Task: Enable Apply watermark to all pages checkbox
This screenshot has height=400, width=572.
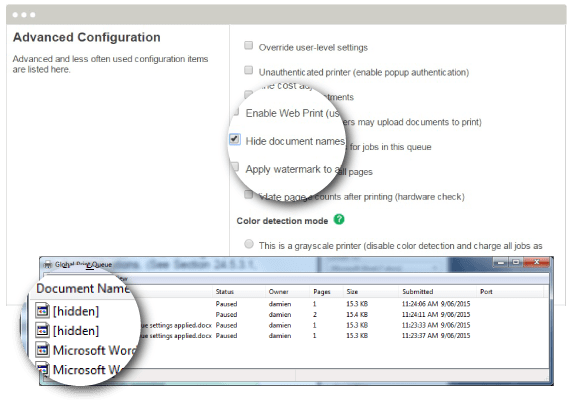Action: coord(235,167)
